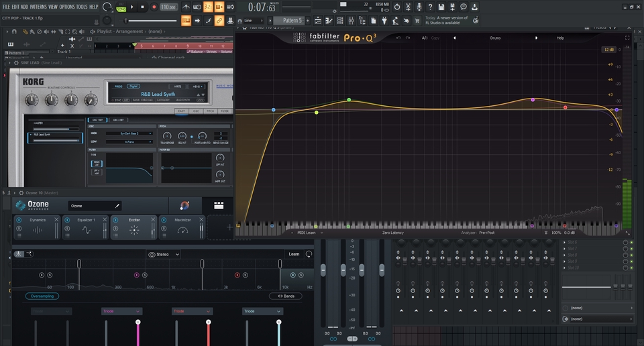Click the render/export download icon
Viewport: 644px width, 346px height.
(x=474, y=7)
